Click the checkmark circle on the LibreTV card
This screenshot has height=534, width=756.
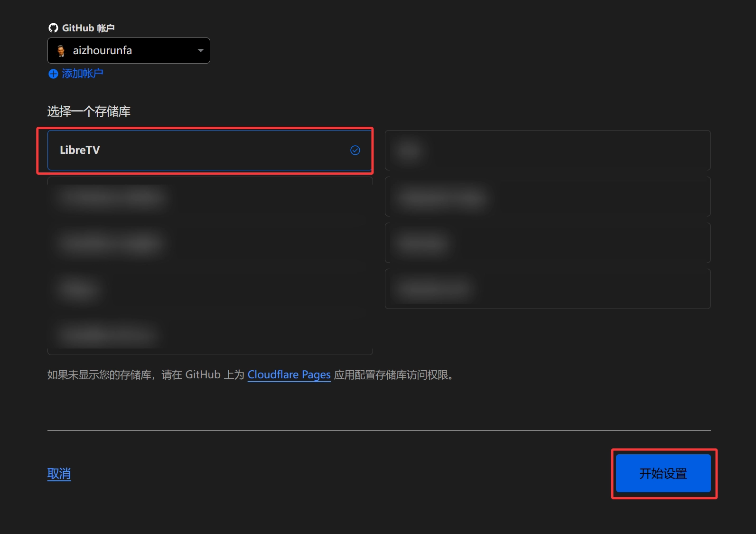[355, 150]
